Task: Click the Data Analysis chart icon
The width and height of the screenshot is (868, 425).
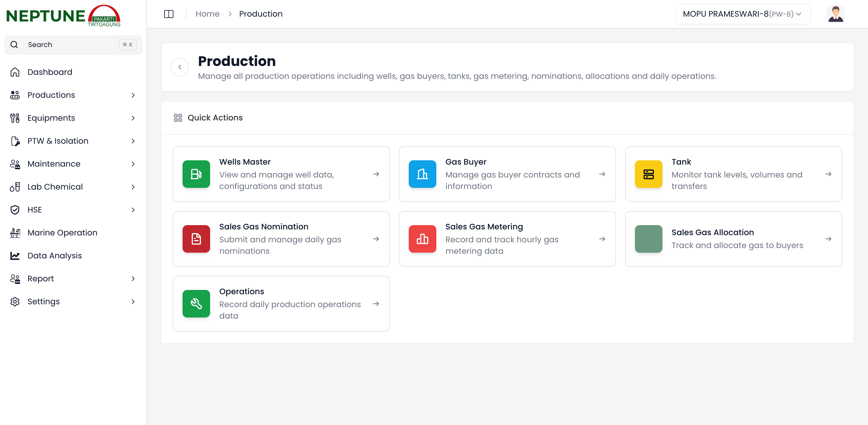Action: [x=15, y=256]
